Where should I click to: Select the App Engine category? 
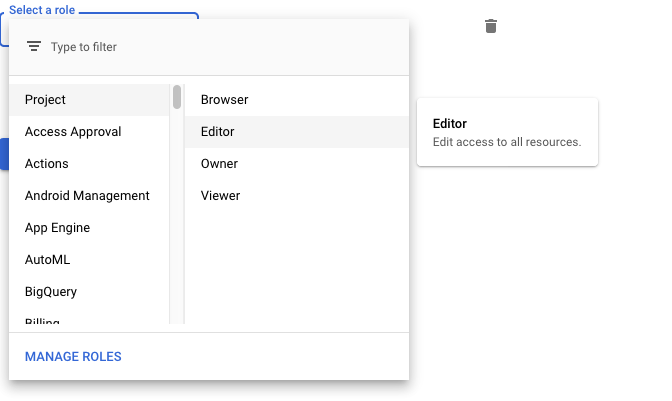89,227
